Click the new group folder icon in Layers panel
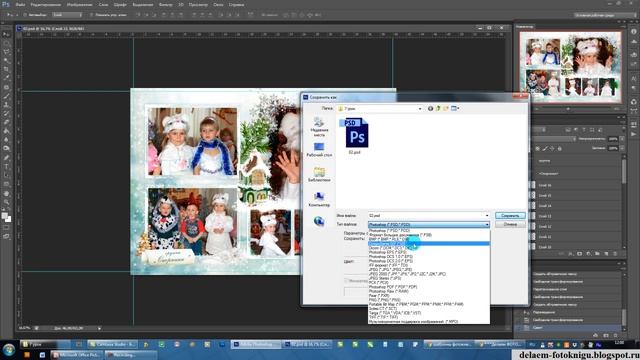 (x=597, y=254)
